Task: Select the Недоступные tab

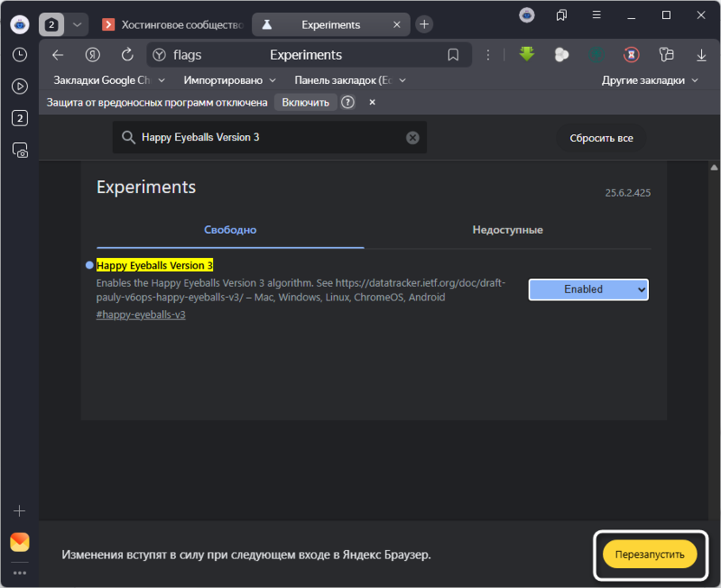Action: coord(508,229)
